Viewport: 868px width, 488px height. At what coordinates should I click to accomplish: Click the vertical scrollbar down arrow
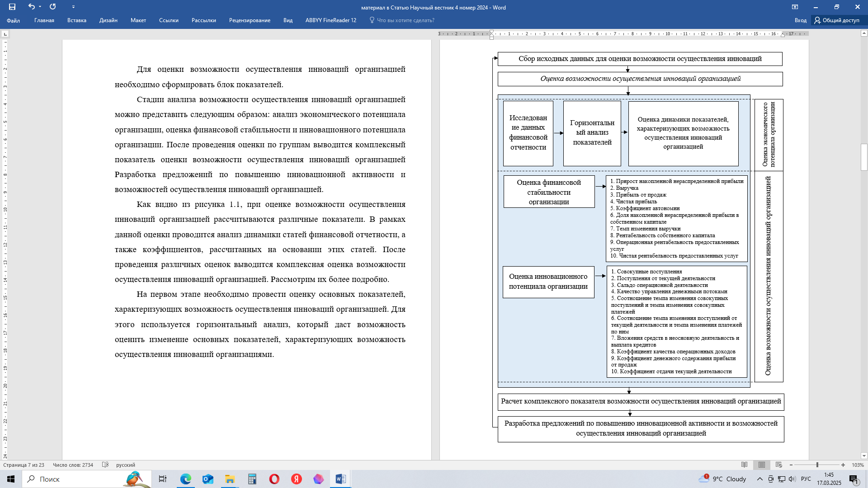pyautogui.click(x=864, y=456)
